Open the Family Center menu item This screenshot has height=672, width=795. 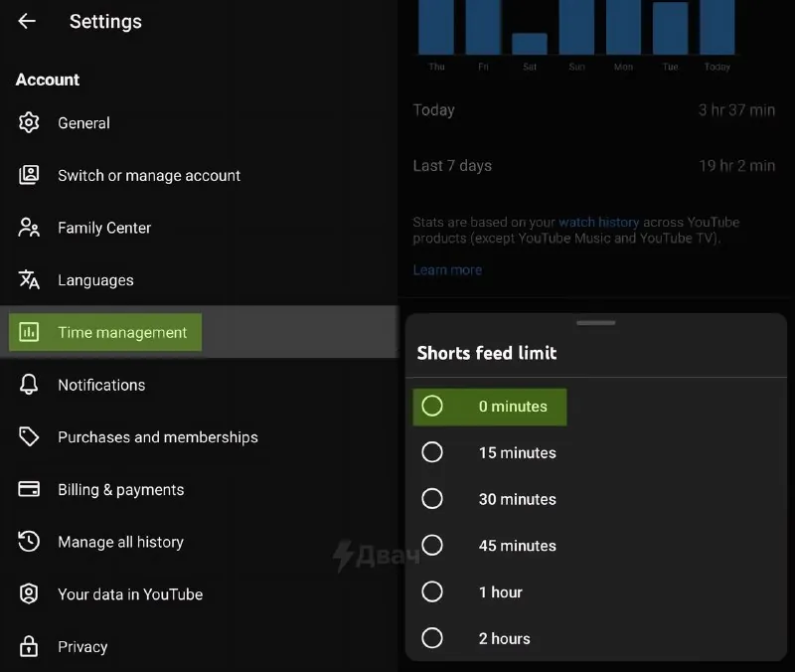[200, 228]
